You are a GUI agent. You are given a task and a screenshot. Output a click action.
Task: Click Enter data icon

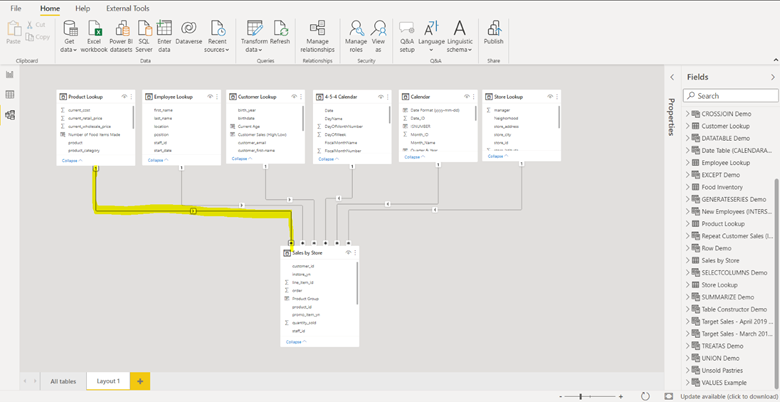click(x=164, y=36)
